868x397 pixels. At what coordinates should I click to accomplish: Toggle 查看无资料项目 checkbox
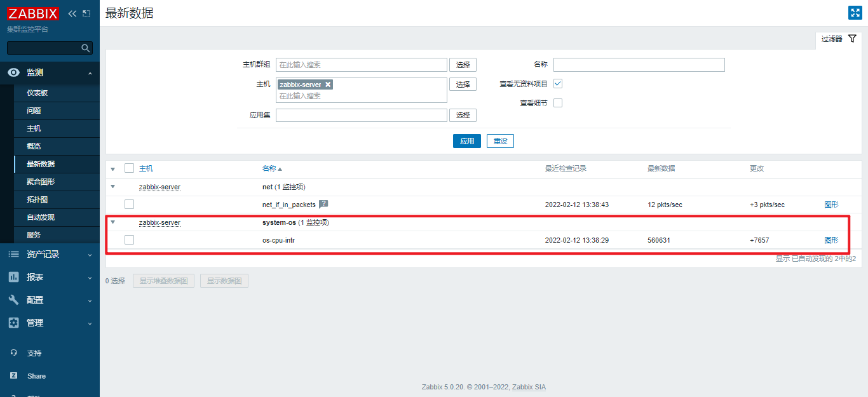click(558, 83)
